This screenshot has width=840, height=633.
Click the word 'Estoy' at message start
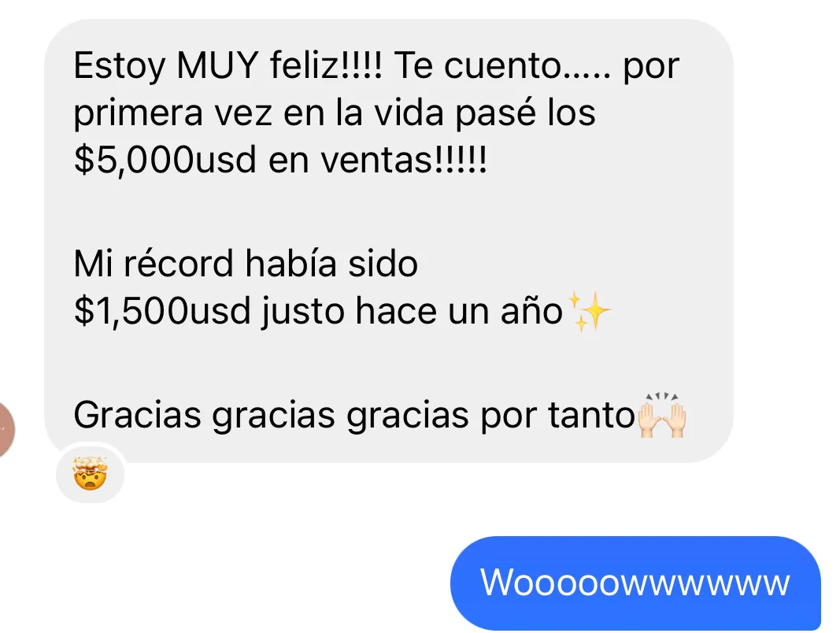click(120, 65)
